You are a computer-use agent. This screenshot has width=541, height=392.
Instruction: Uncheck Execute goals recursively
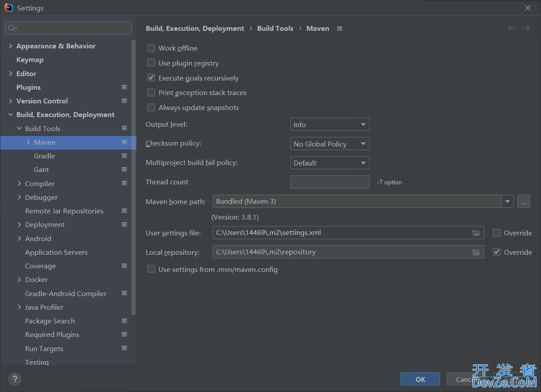(151, 78)
